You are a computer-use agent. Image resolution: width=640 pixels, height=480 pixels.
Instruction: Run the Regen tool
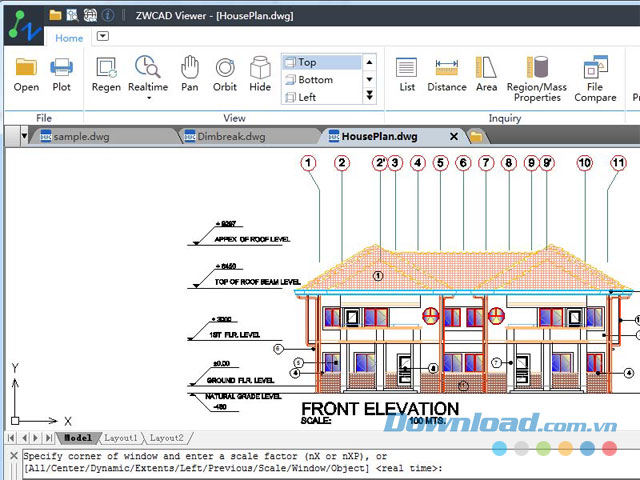pyautogui.click(x=106, y=74)
